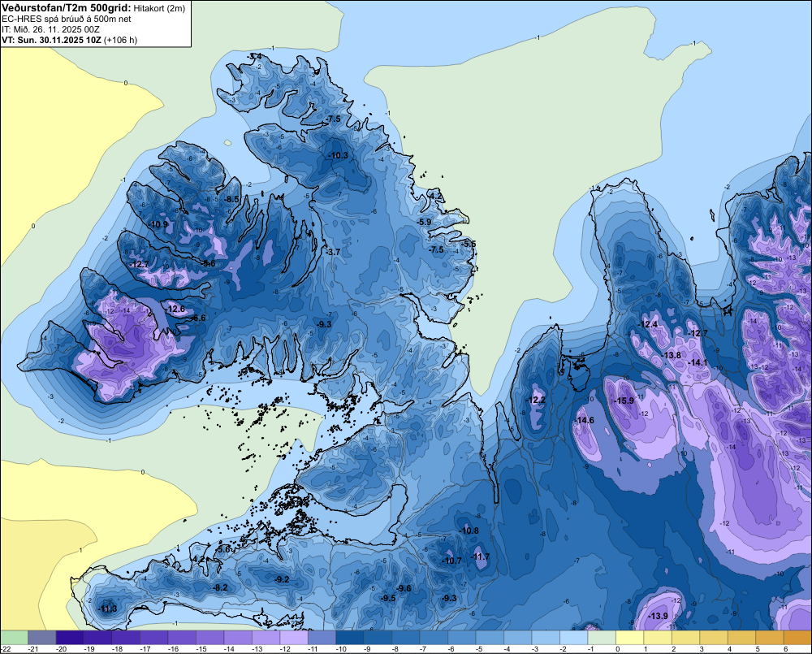812x654 pixels.
Task: Click the -14.6 temperature label
Action: point(585,420)
